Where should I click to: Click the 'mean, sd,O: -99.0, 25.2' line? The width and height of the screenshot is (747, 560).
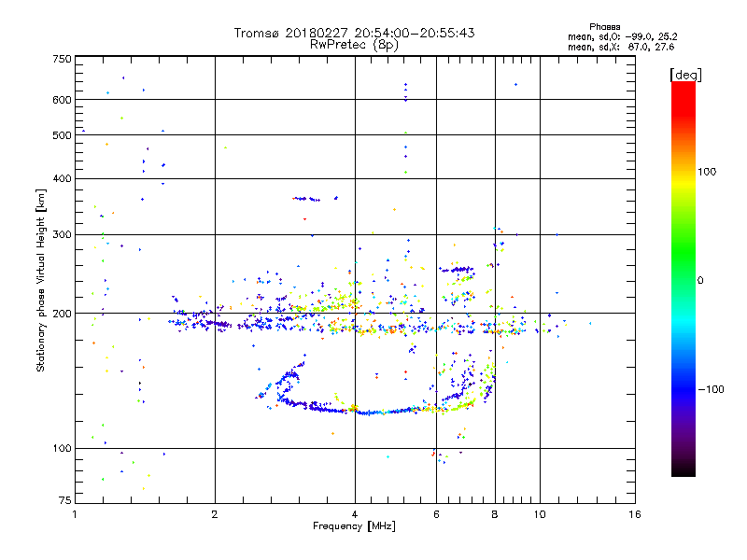coord(622,36)
